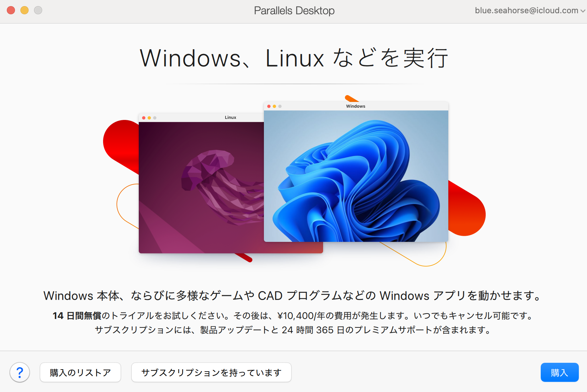This screenshot has height=392, width=587.
Task: Click the disabled gray zoom window button
Action: pos(38,10)
